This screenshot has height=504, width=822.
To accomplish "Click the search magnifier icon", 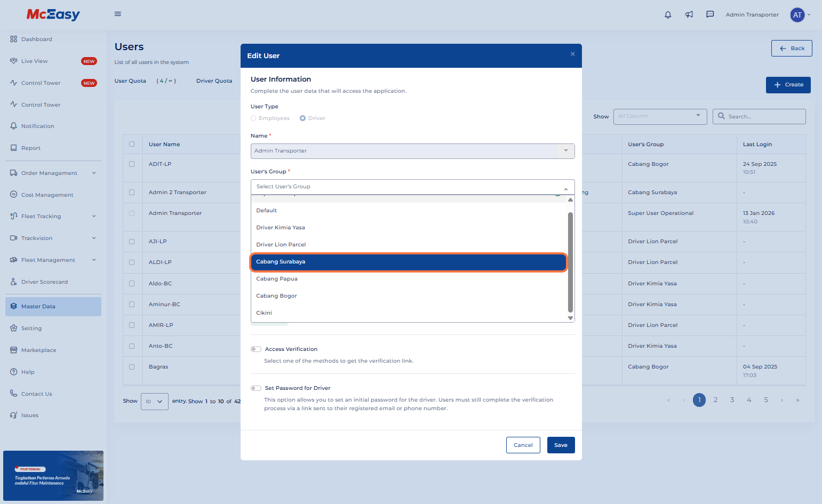I will [721, 116].
